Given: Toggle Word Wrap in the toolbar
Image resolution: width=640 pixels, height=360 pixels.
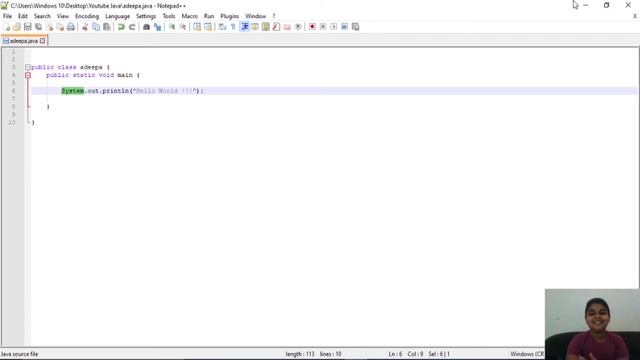Looking at the screenshot, I should (222, 27).
